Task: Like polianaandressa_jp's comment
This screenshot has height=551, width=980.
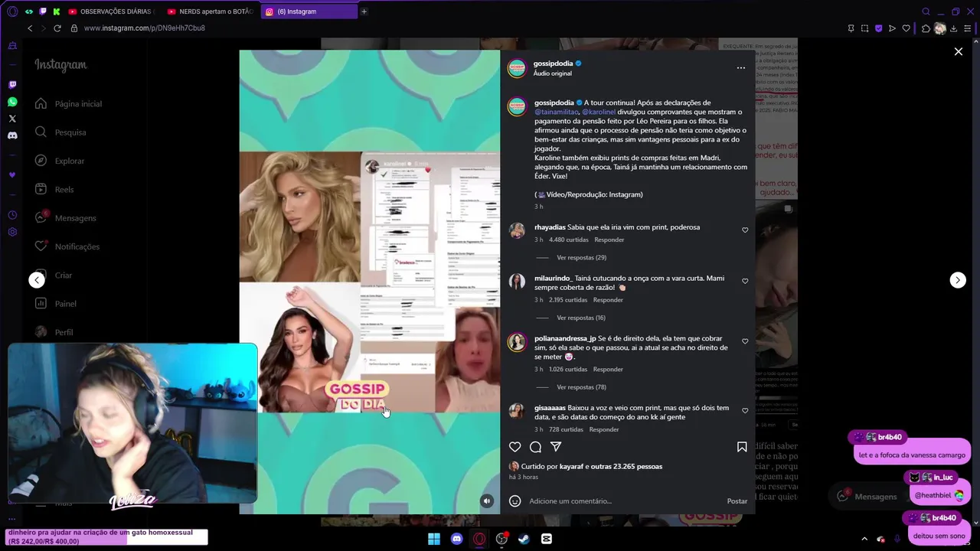Action: click(745, 341)
